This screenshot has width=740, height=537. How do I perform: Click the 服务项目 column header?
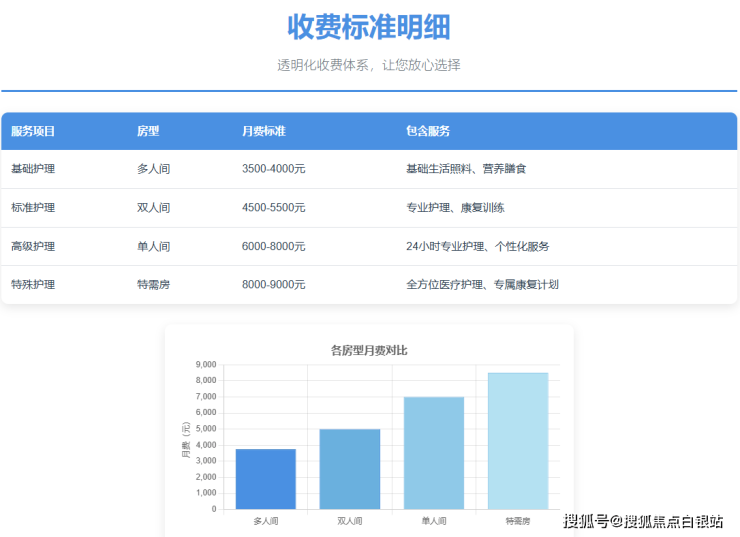33,131
